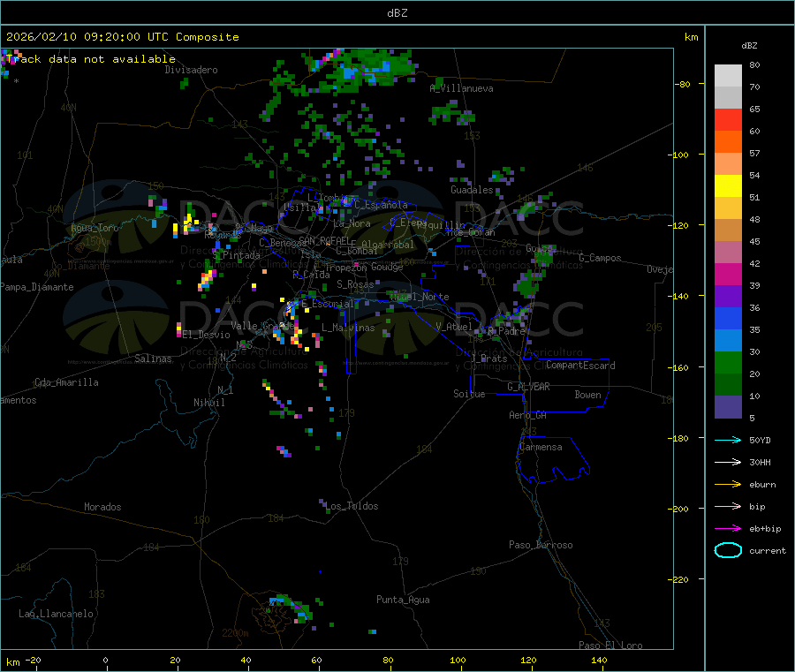Click the Agua_Toro map label
Viewport: 795px width, 672px height.
coord(95,228)
